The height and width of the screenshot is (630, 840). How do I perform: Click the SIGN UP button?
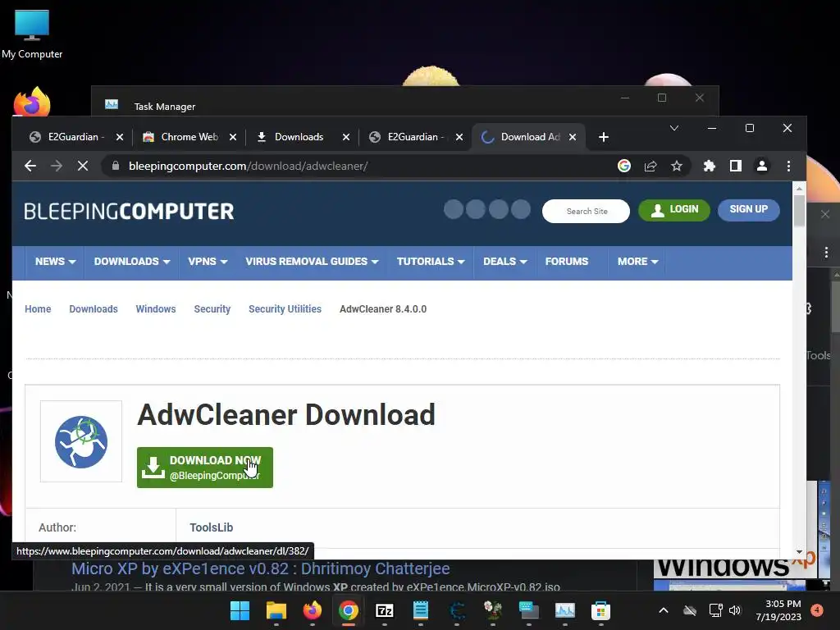tap(748, 209)
